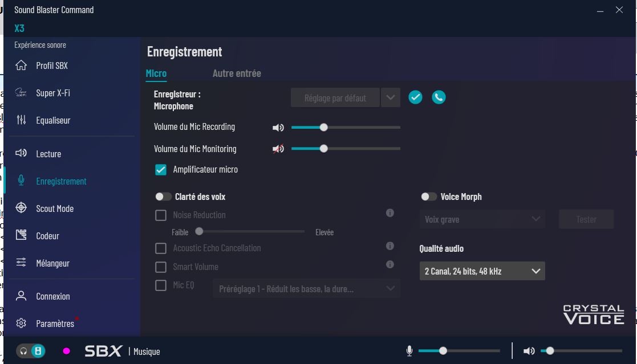The width and height of the screenshot is (637, 364).
Task: Turn on the Voice Morph toggle
Action: tap(429, 197)
